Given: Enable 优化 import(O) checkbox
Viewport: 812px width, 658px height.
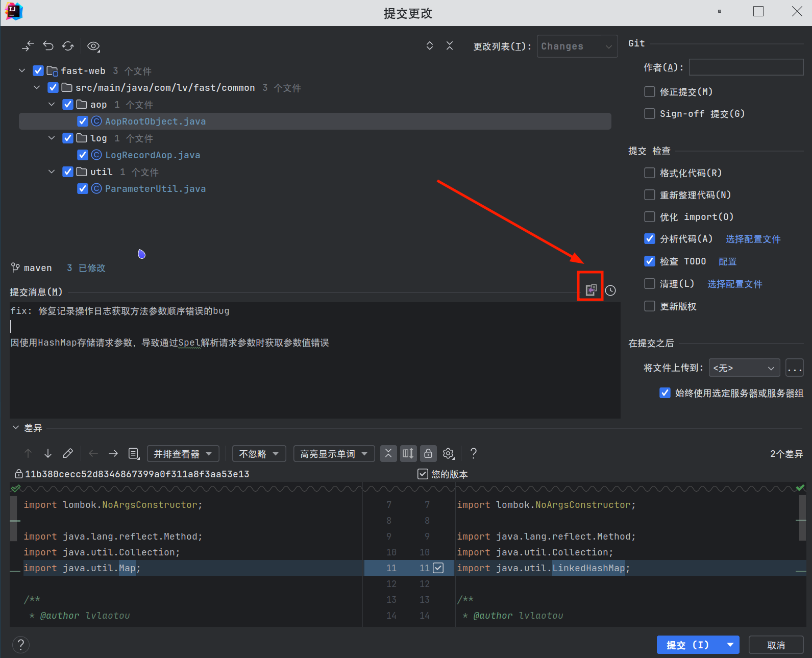Looking at the screenshot, I should 650,217.
